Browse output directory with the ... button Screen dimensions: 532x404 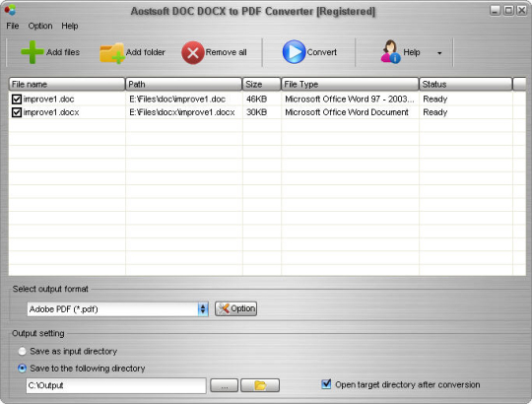pyautogui.click(x=225, y=385)
